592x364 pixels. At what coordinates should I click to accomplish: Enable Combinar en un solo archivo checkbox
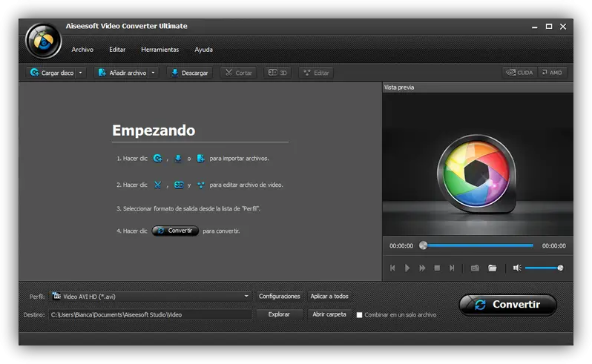360,314
